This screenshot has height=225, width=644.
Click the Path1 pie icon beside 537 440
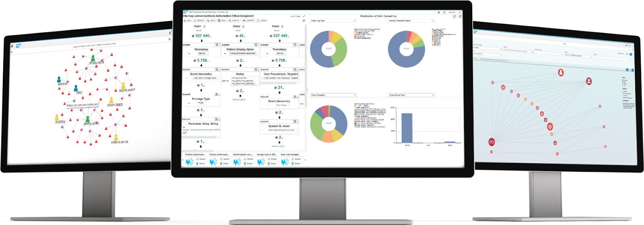[x=193, y=36]
